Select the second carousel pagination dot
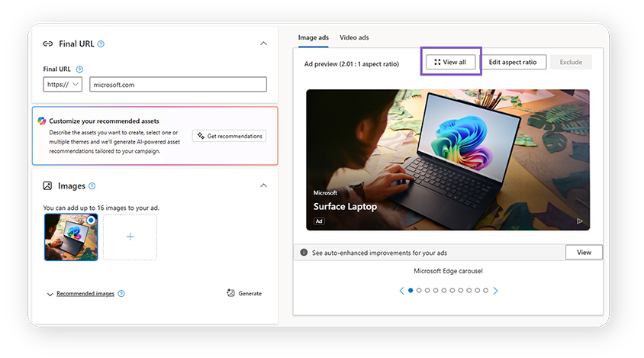The height and width of the screenshot is (358, 644). point(419,291)
